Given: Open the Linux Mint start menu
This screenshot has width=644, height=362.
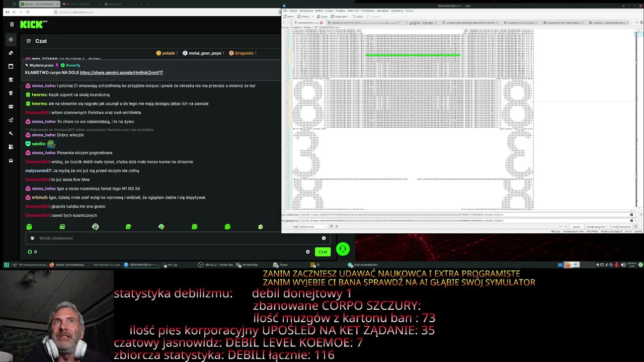Looking at the screenshot, I should point(7,265).
